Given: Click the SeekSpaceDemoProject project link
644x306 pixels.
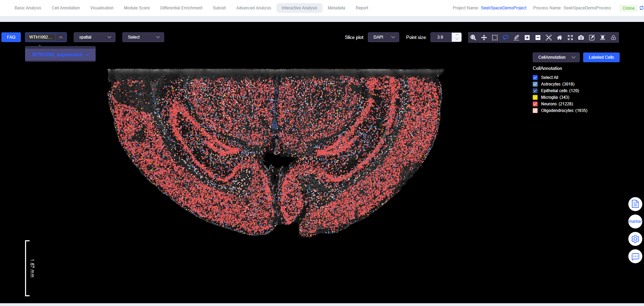Looking at the screenshot, I should [504, 8].
